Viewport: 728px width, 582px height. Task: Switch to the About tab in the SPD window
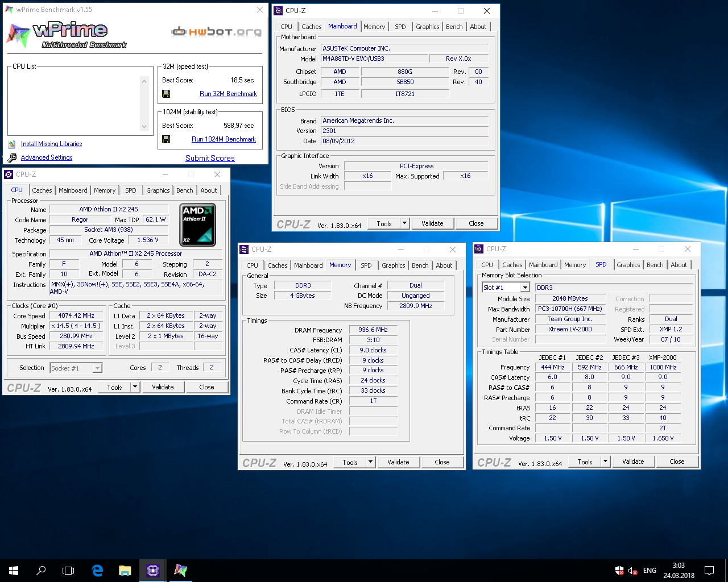tap(679, 265)
